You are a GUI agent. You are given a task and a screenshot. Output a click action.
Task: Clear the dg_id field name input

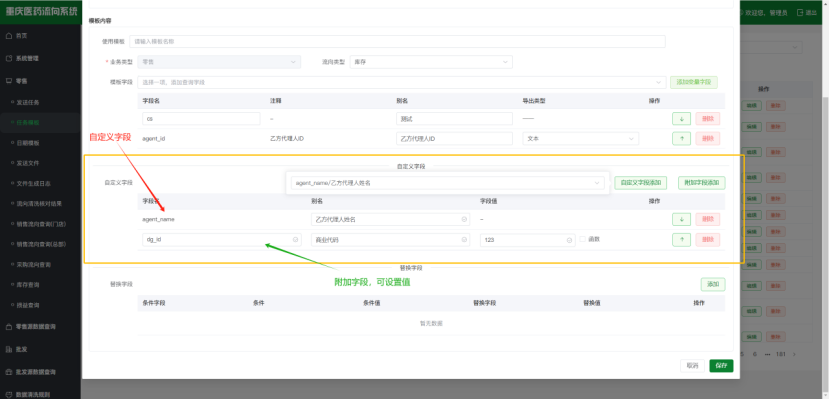(x=295, y=240)
